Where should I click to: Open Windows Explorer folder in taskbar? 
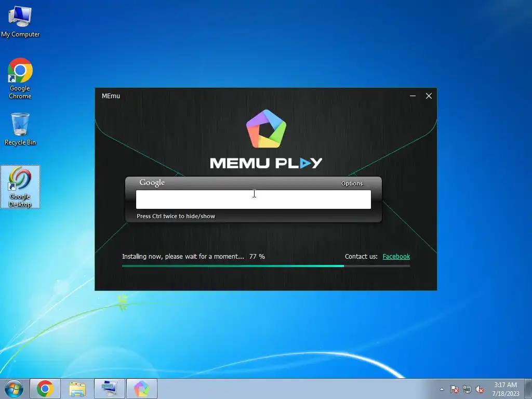77,389
